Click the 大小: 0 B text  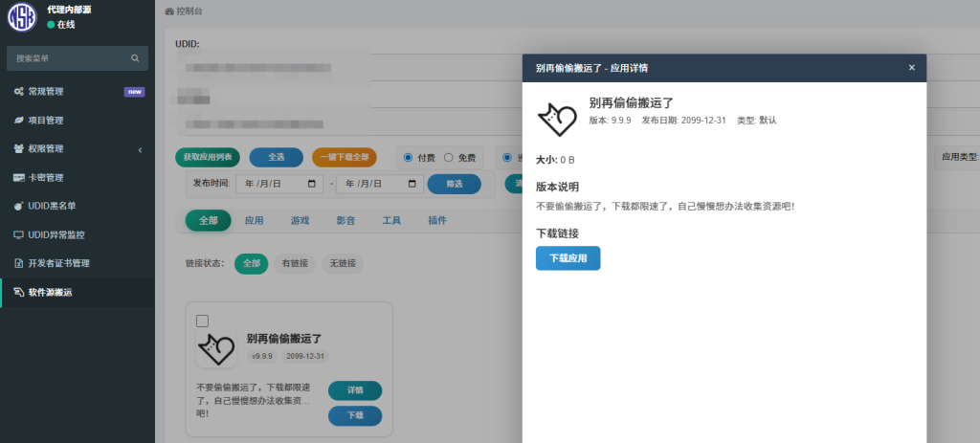[555, 160]
